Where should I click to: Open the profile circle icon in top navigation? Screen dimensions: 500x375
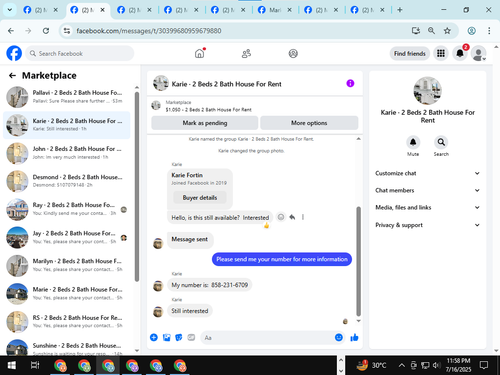pyautogui.click(x=293, y=53)
